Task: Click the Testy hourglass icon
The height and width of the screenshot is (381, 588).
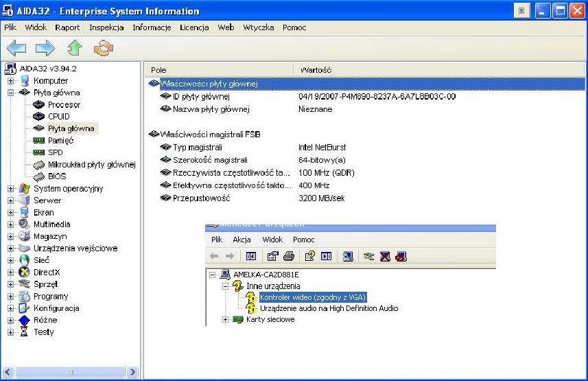Action: [24, 332]
